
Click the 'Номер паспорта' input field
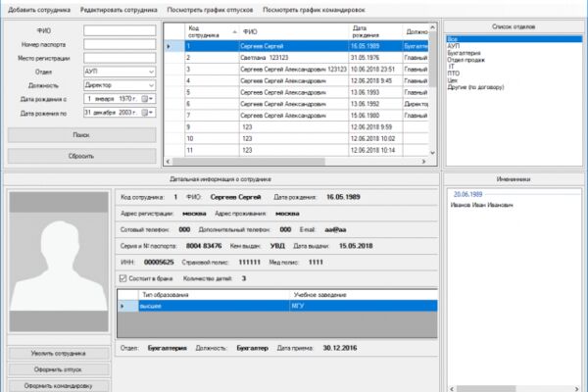click(x=120, y=44)
